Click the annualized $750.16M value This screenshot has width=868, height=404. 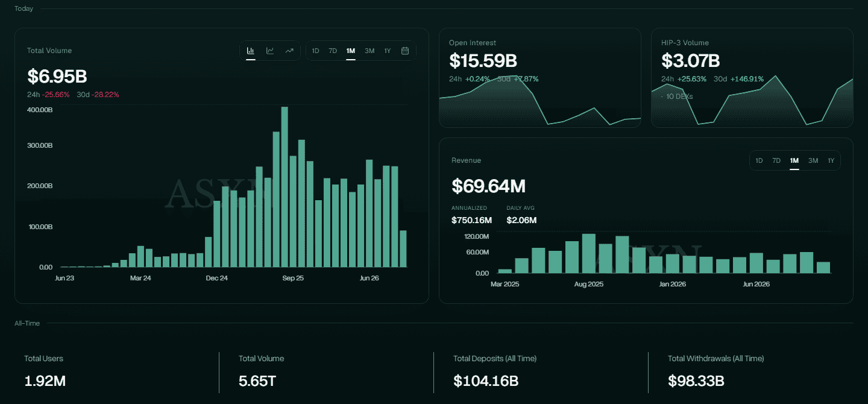(471, 220)
